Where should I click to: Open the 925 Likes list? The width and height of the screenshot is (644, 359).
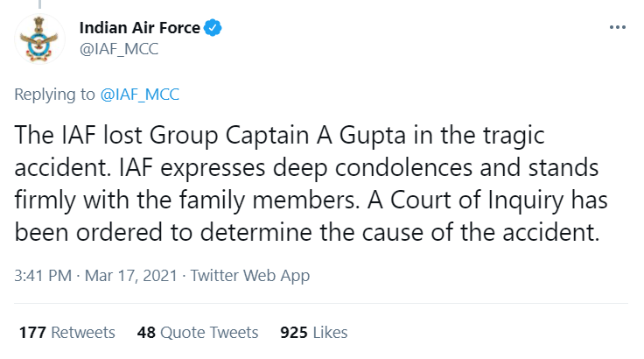pos(313,333)
